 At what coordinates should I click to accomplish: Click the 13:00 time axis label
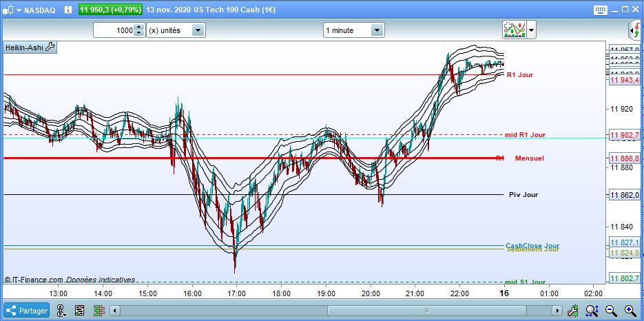pos(58,294)
